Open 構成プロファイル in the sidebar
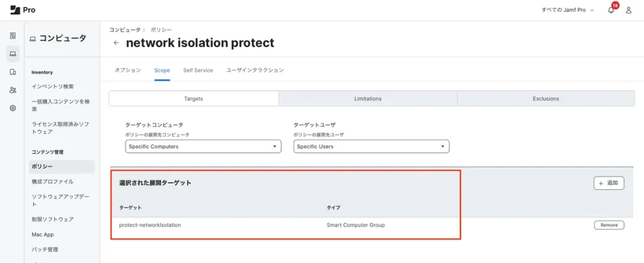This screenshot has height=263, width=644. point(52,181)
